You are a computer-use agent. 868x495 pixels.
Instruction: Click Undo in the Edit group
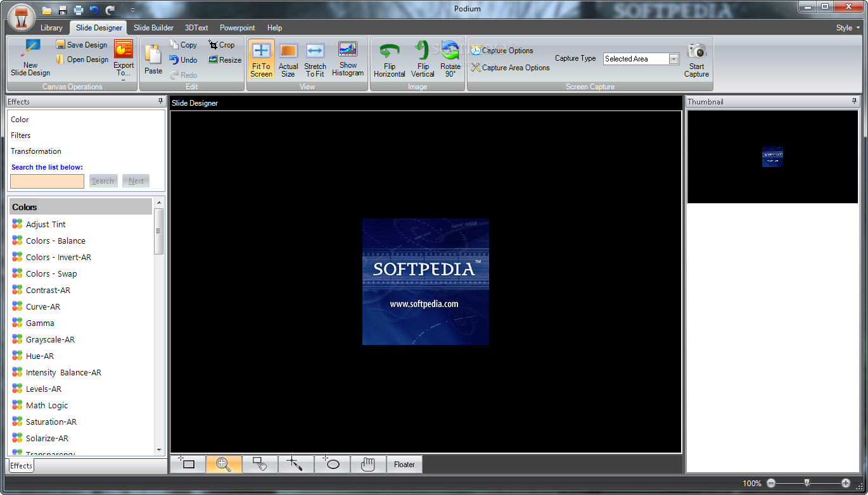tap(184, 60)
